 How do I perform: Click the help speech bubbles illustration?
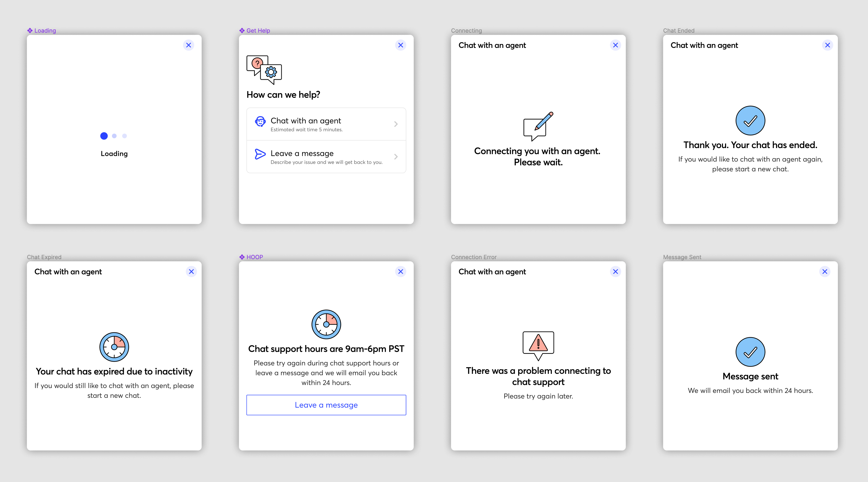[264, 70]
